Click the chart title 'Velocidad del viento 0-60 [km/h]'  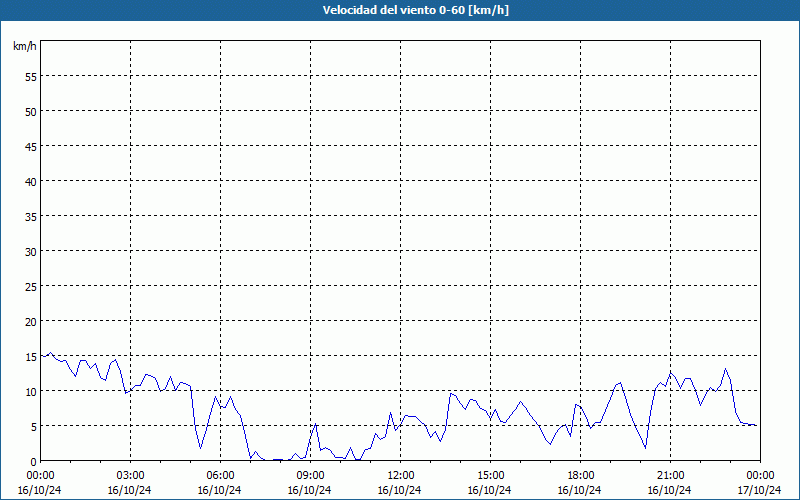point(415,10)
